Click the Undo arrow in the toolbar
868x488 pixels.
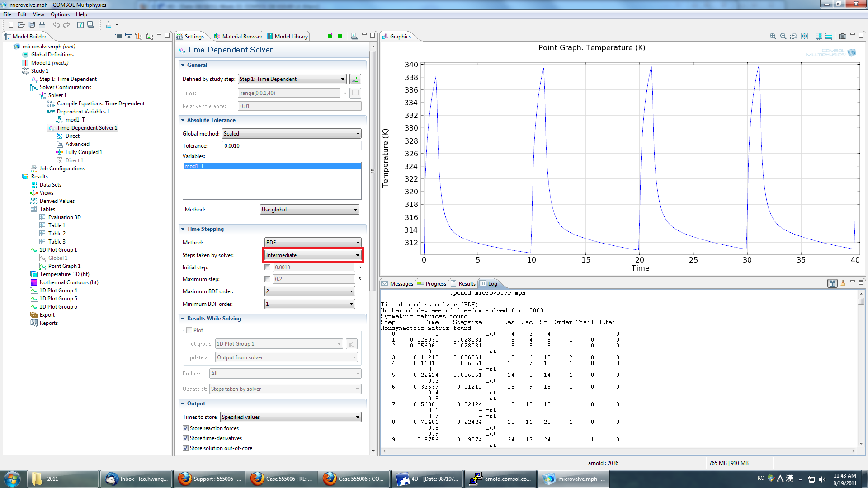pos(56,25)
